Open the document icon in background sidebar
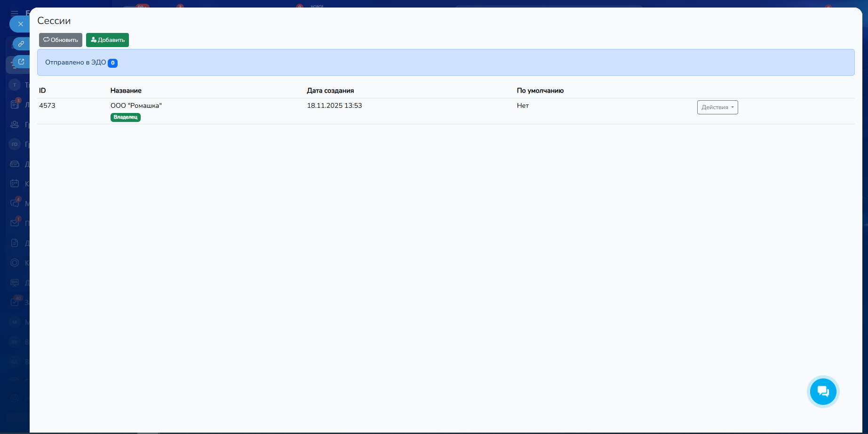 tap(15, 243)
